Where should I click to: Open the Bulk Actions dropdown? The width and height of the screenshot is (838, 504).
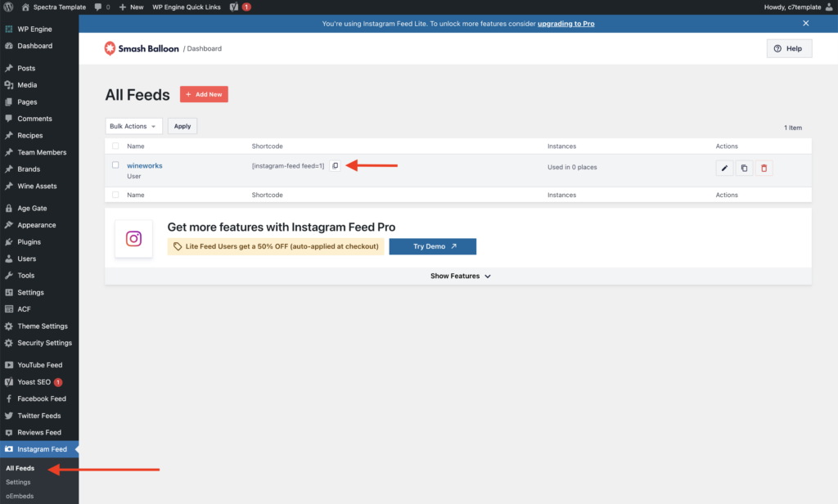[133, 126]
